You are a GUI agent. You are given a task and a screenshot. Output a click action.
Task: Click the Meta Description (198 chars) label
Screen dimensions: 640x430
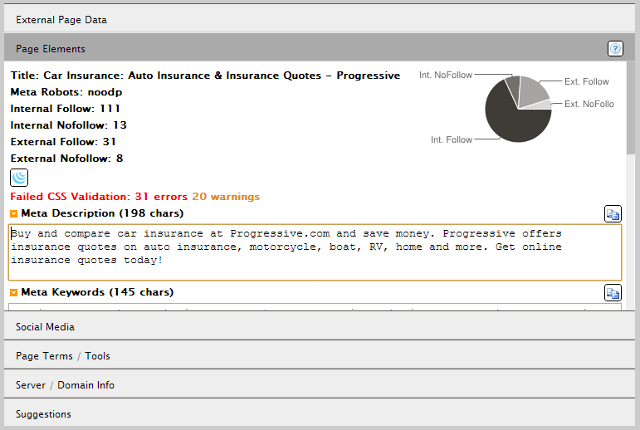click(102, 213)
